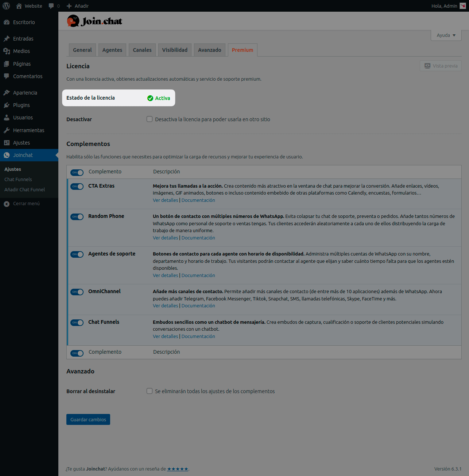Open Apariencia in the sidebar
469x476 pixels.
[25, 93]
